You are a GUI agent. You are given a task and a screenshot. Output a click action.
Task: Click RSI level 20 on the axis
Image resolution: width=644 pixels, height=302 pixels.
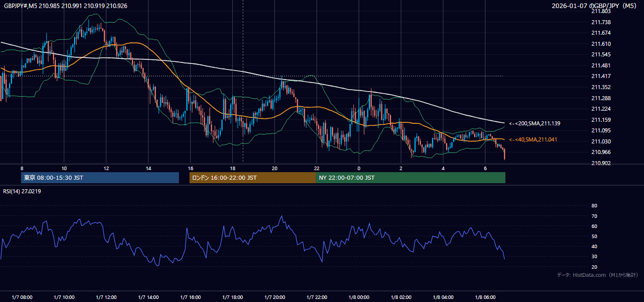(594, 267)
